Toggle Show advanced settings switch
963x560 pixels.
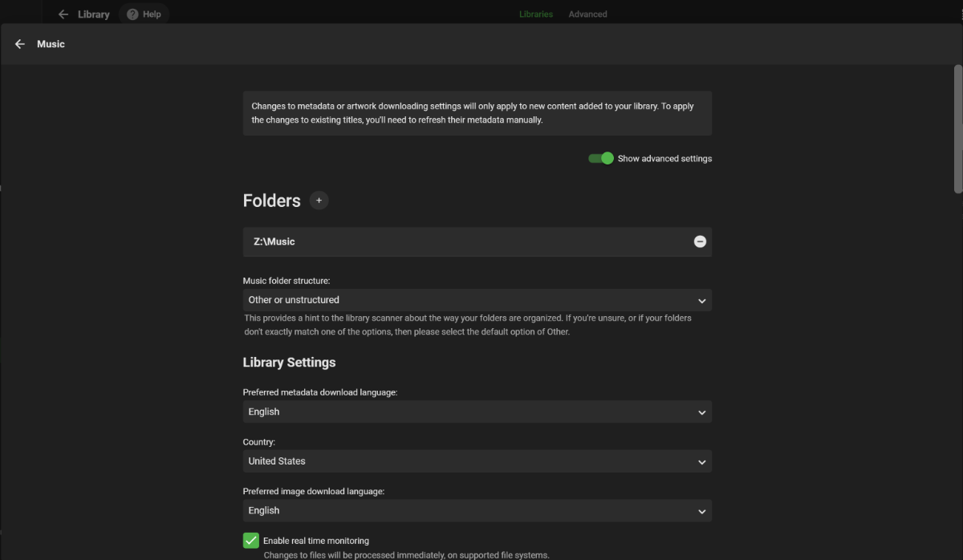[x=601, y=158]
